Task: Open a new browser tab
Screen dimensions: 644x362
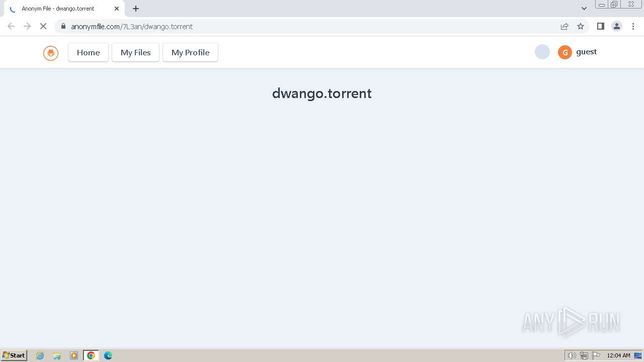Action: coord(136,9)
